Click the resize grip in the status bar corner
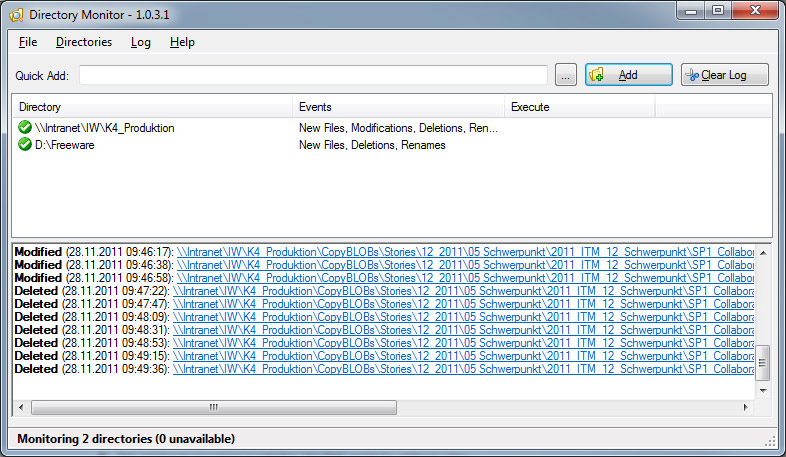This screenshot has width=786, height=457. (770, 440)
